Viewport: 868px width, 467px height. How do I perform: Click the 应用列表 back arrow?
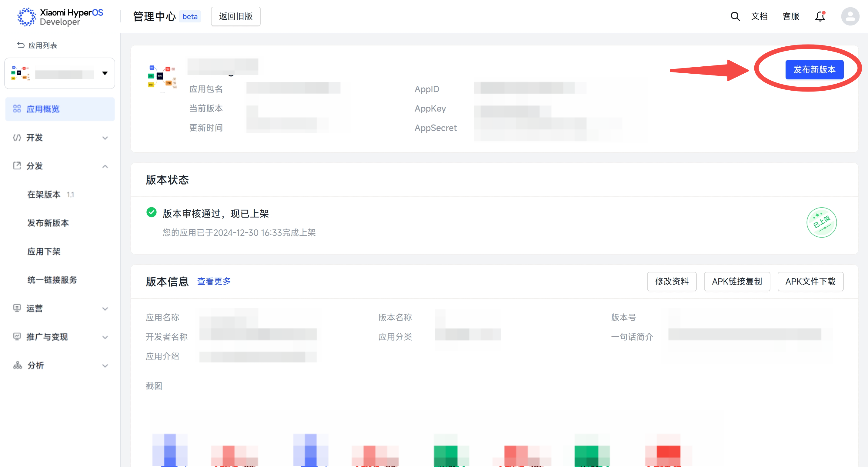click(21, 45)
